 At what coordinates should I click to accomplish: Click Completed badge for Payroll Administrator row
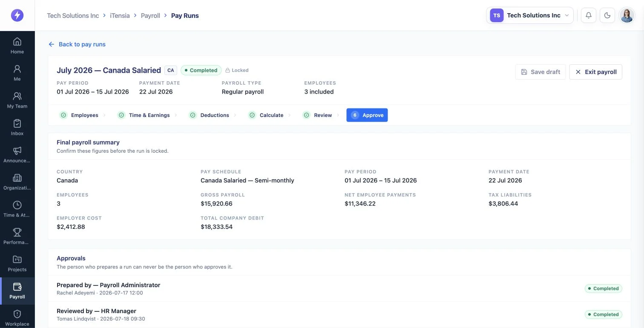(603, 288)
